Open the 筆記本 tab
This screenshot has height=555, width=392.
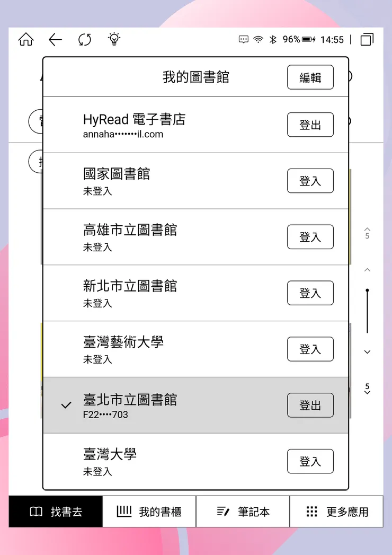click(x=243, y=512)
